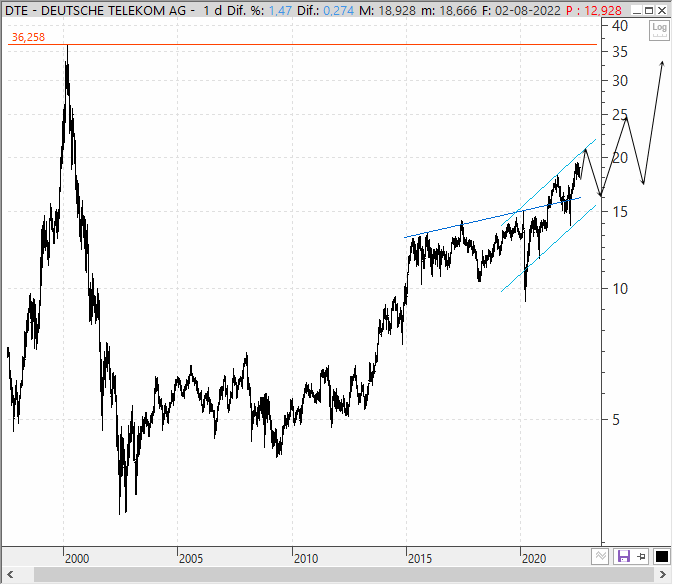Click the 2000 year label on time axis
Screen dimensions: 673x585
click(x=77, y=559)
